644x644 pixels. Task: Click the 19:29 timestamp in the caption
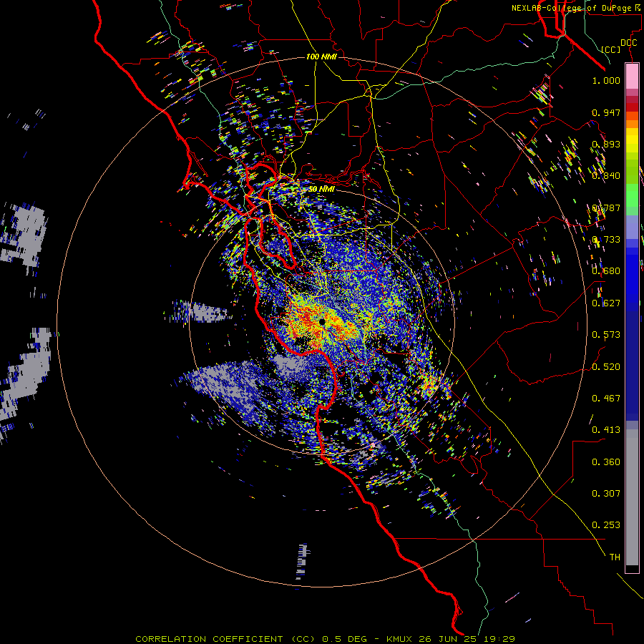[498, 639]
